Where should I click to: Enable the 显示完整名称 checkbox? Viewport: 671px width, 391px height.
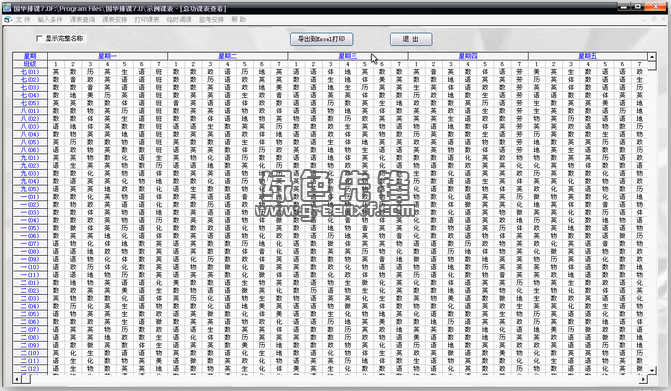[39, 39]
